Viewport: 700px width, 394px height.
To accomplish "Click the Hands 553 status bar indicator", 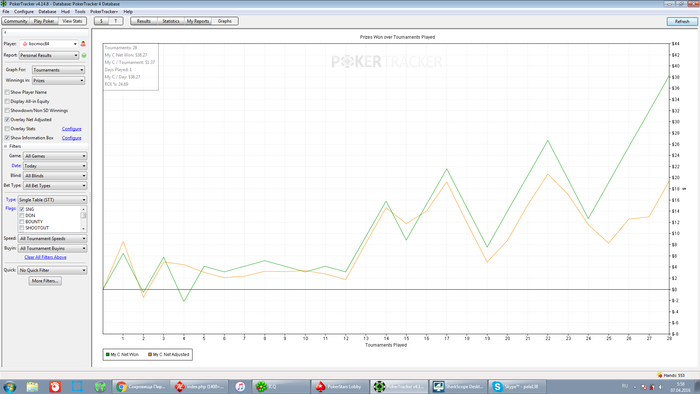I will pyautogui.click(x=671, y=375).
